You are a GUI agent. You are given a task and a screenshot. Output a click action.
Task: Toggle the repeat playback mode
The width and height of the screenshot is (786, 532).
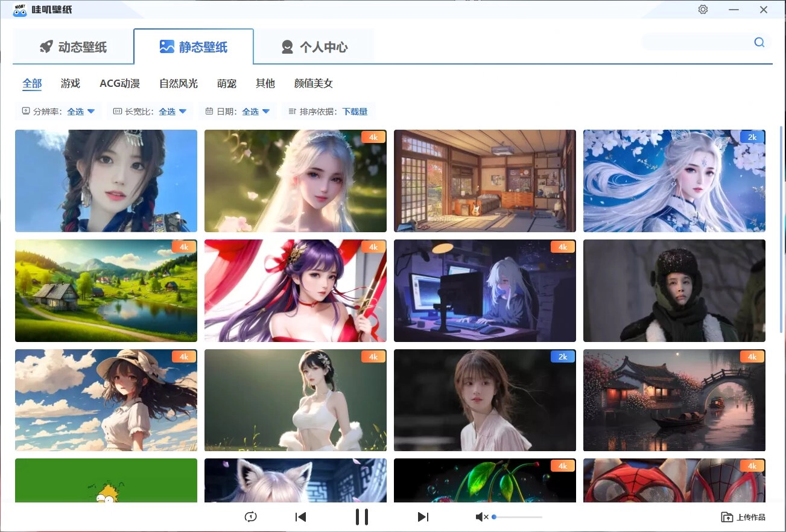tap(250, 516)
